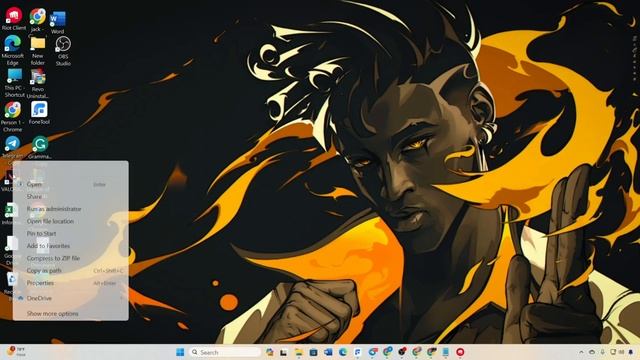Open the Windows Start menu
640x360 pixels.
pos(180,352)
